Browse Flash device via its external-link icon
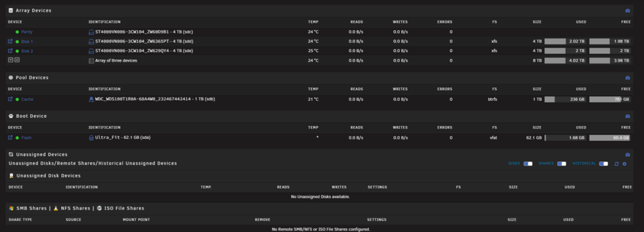644x232 pixels. click(10, 138)
